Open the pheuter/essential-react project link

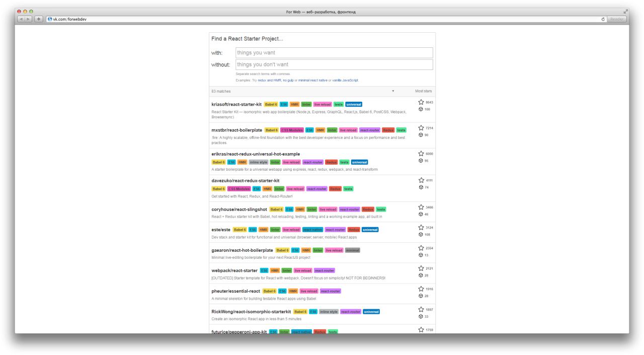point(235,291)
